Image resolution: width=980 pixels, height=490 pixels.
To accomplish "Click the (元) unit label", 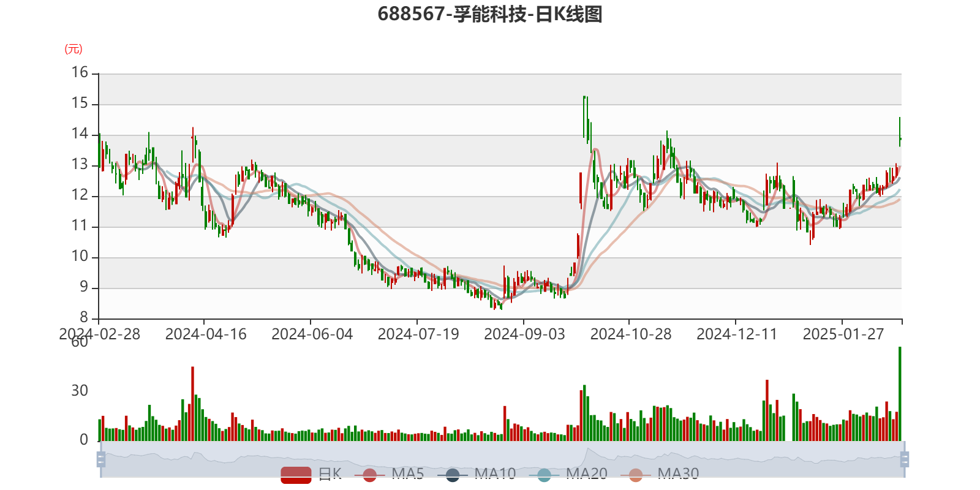I will pos(73,49).
